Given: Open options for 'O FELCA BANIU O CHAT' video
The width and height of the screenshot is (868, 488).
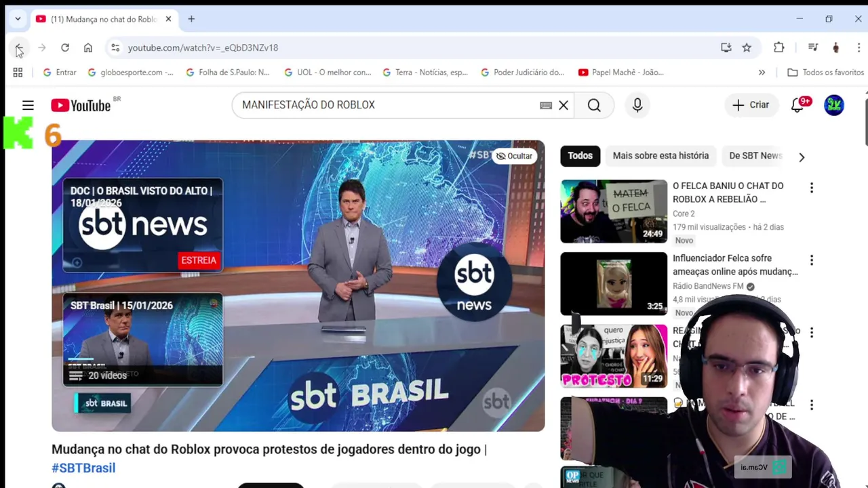Looking at the screenshot, I should pyautogui.click(x=811, y=188).
